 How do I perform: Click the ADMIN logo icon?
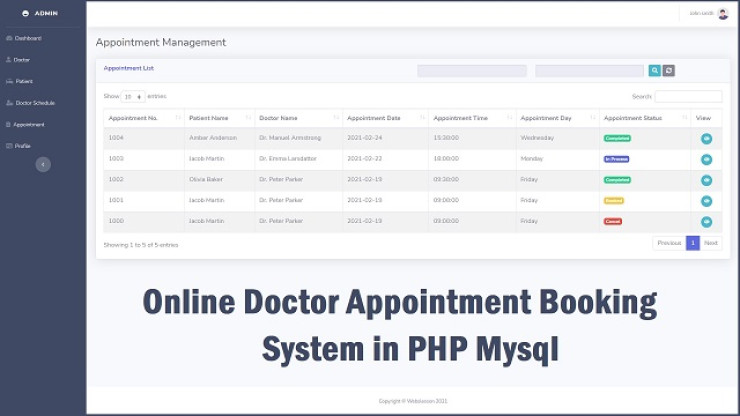pyautogui.click(x=25, y=13)
